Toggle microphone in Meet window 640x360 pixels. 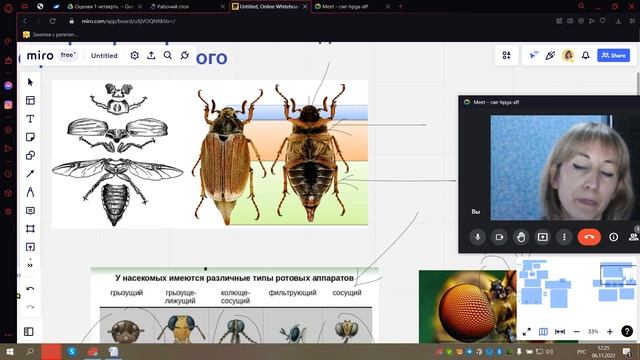pyautogui.click(x=478, y=237)
